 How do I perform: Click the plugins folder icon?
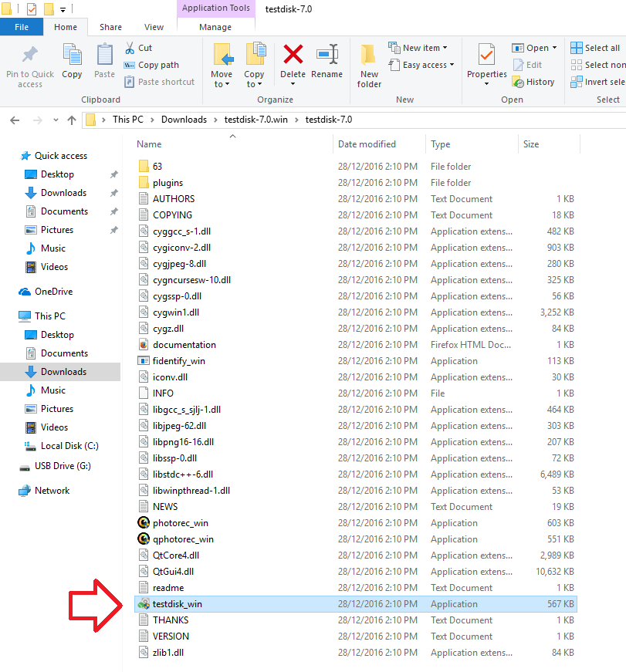point(144,183)
